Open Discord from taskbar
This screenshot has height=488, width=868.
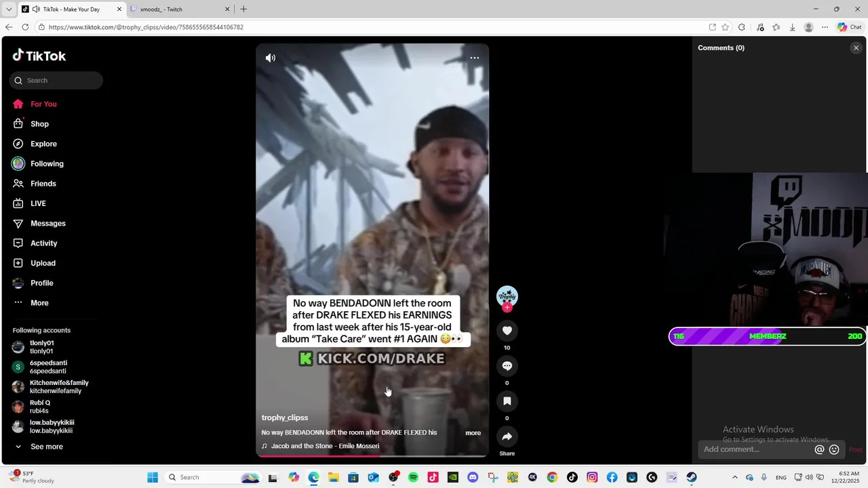(473, 477)
